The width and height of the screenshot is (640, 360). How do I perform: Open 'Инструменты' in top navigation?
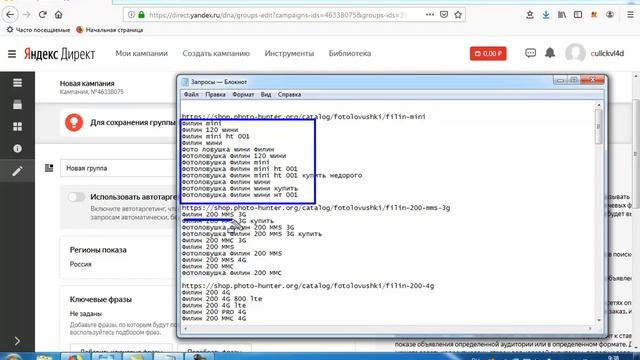(289, 53)
